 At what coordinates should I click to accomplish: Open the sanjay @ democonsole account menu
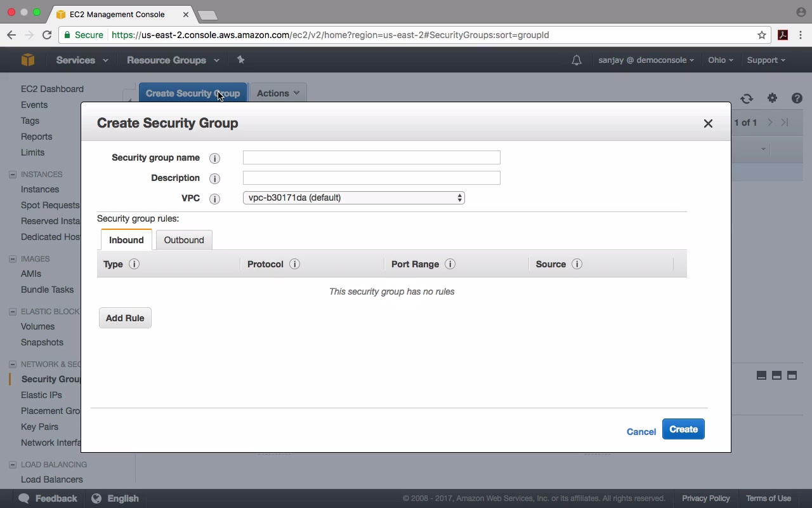coord(646,60)
